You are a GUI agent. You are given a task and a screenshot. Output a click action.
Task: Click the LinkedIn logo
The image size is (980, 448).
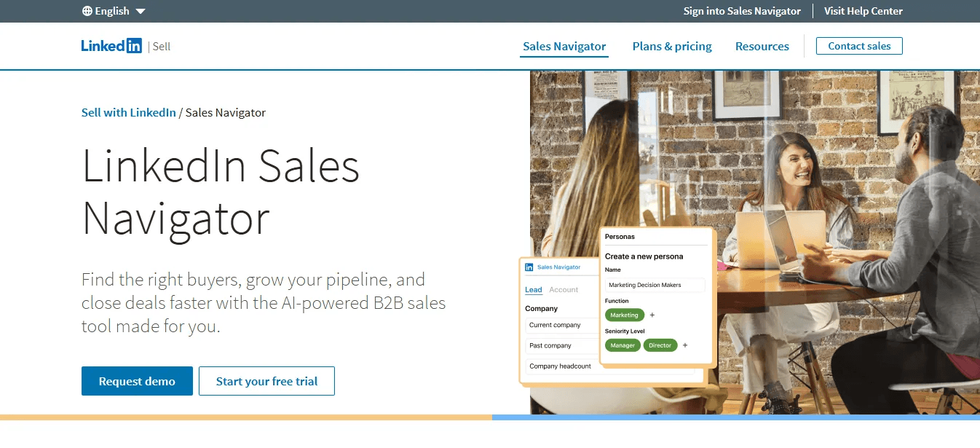[x=111, y=46]
